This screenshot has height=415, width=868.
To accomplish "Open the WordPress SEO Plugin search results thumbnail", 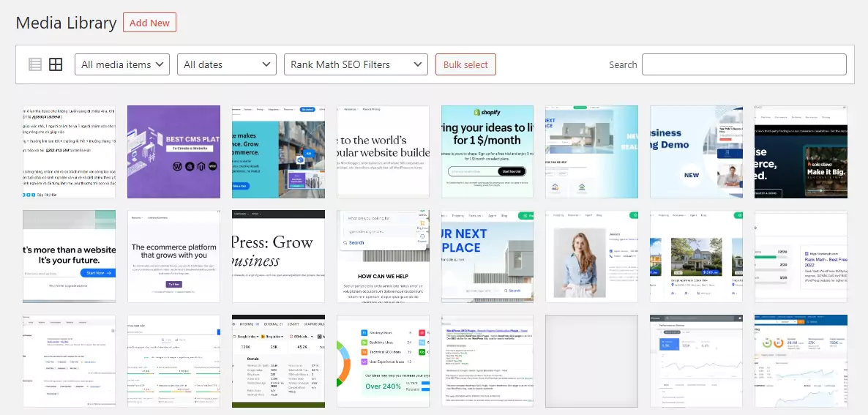I will pyautogui.click(x=487, y=361).
